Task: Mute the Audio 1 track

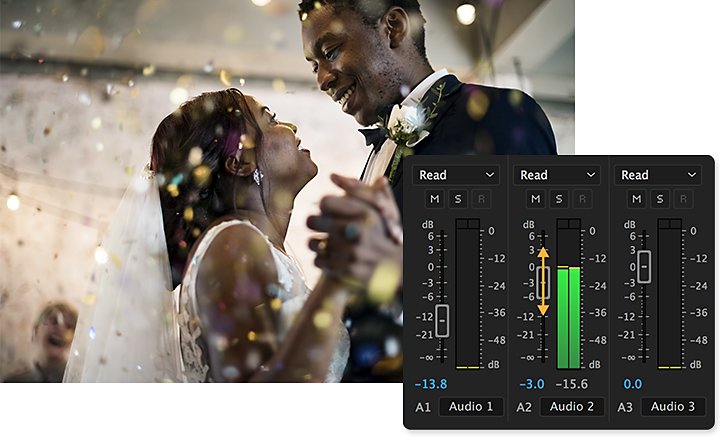Action: (x=434, y=199)
